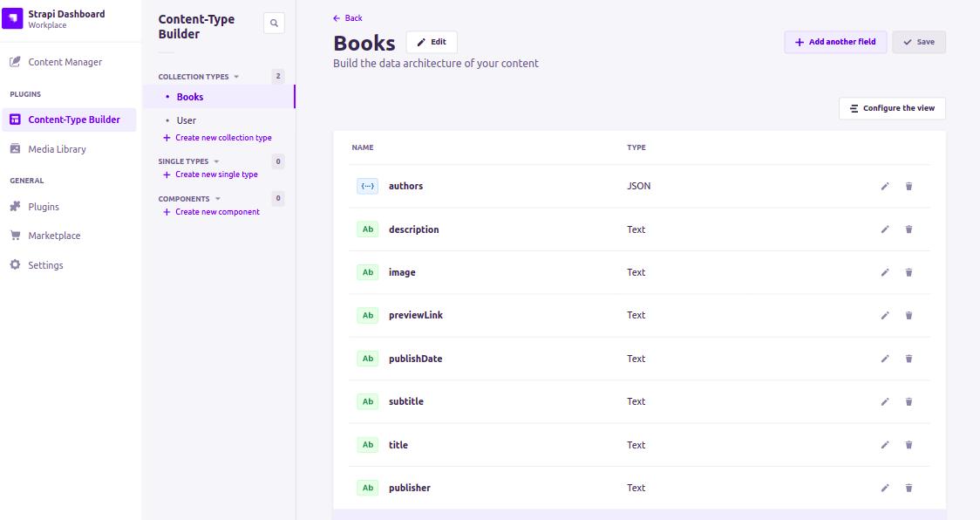Click the Add another field button
980x520 pixels.
click(834, 42)
